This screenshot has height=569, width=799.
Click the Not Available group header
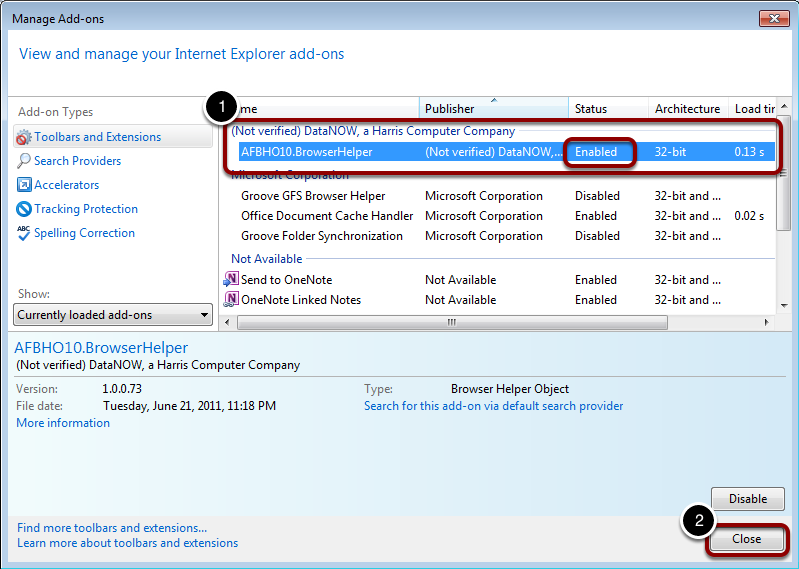pos(267,259)
